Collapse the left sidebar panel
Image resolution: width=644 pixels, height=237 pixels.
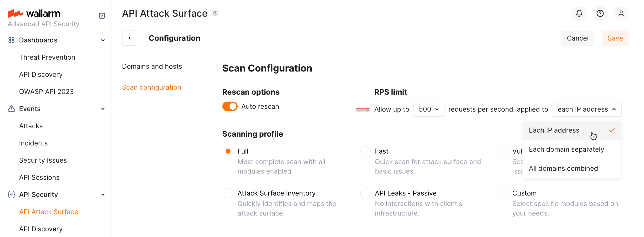pos(102,15)
